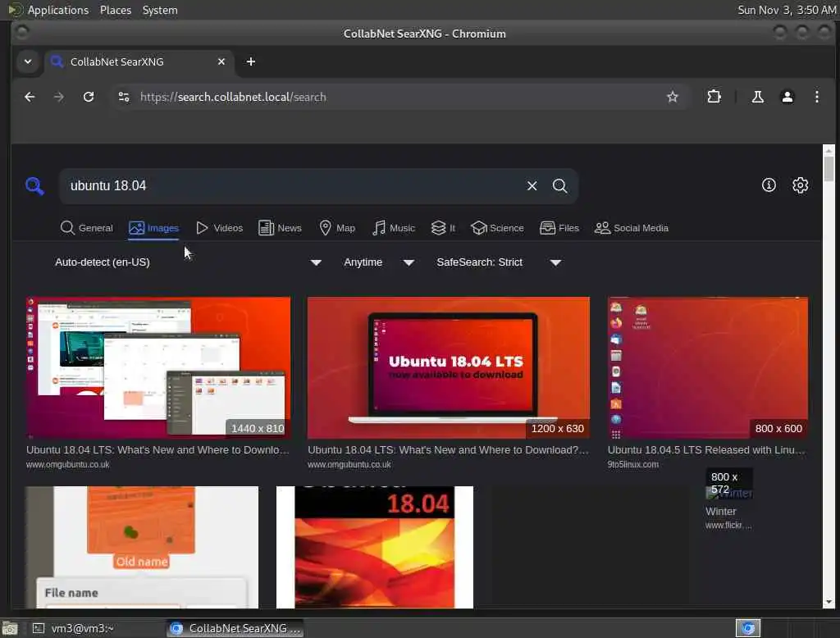Open the profile avatar menu
The width and height of the screenshot is (840, 638).
(x=787, y=97)
